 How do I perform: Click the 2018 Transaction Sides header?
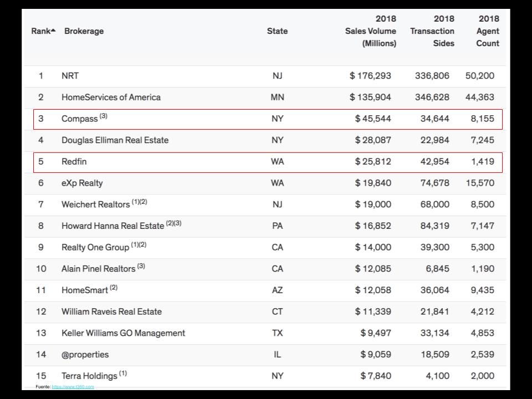432,31
